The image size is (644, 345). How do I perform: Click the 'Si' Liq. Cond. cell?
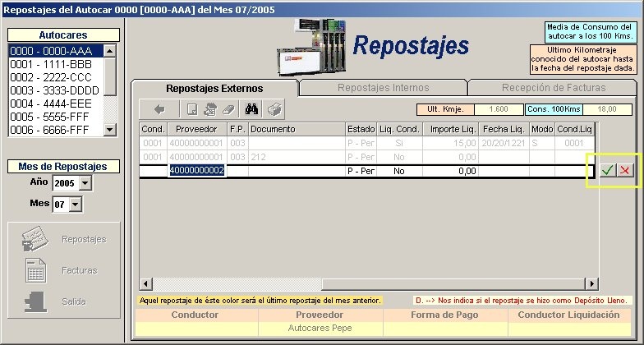pos(399,143)
